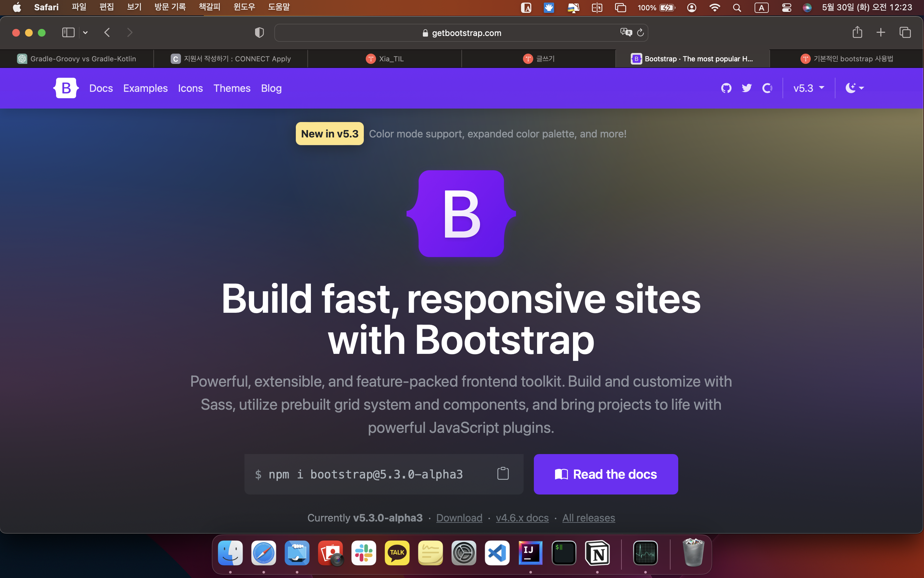This screenshot has width=924, height=578.
Task: Open Activity Monitor from the dock
Action: tap(645, 553)
